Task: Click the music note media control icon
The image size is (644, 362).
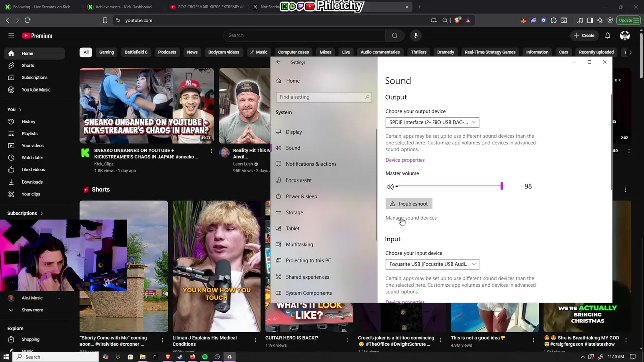Action: (x=580, y=20)
